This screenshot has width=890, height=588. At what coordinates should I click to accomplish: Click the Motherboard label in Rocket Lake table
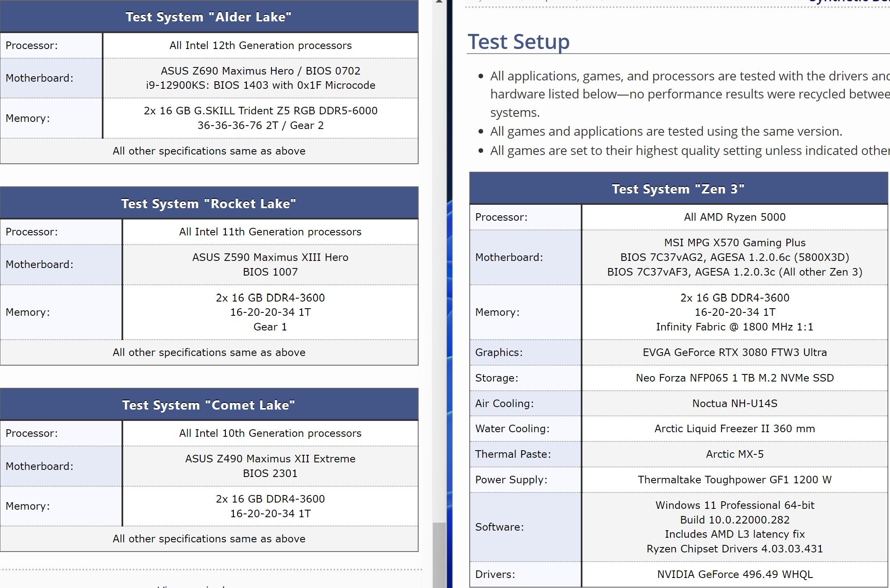(x=39, y=264)
